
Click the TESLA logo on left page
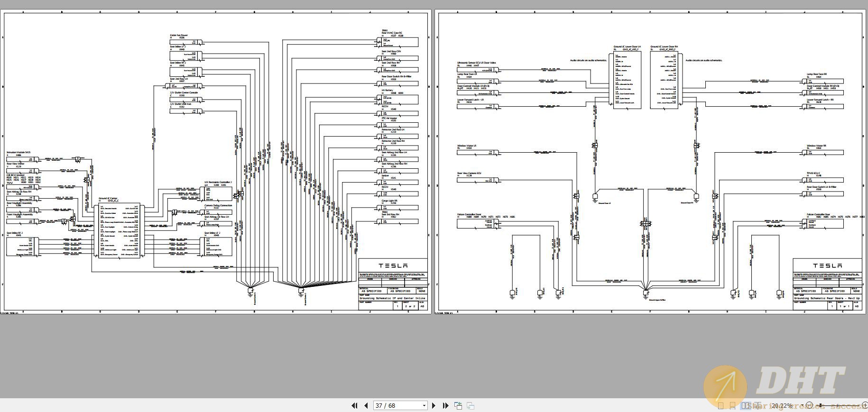(x=393, y=266)
